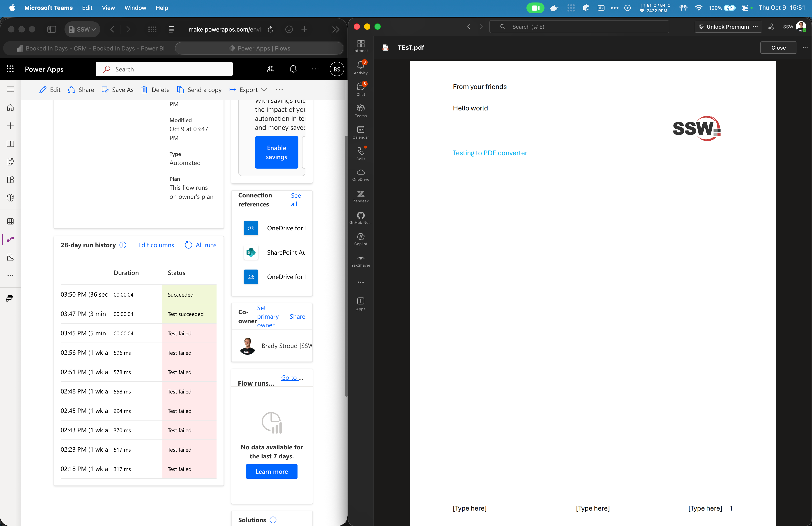Screen dimensions: 812x526
Task: Open the Power Apps app launcher waffle
Action: coord(10,69)
